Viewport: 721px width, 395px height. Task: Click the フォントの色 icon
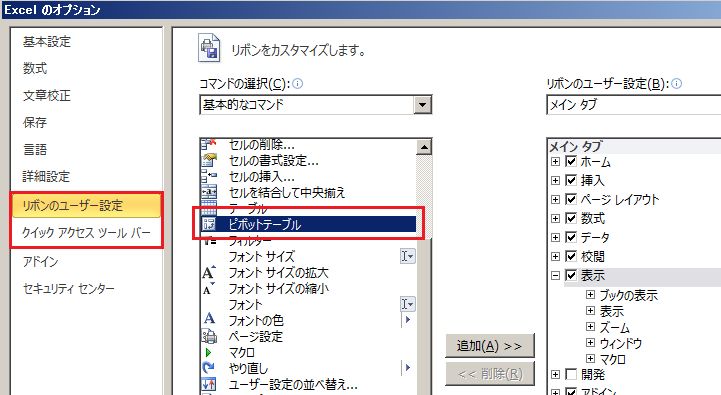tap(209, 320)
